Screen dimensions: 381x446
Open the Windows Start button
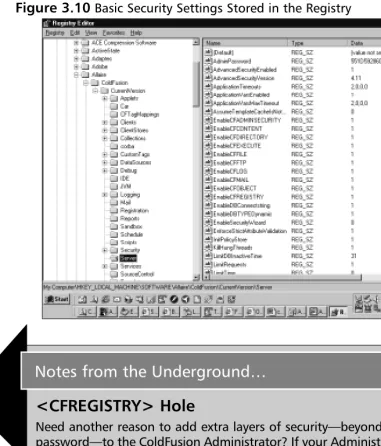(57, 299)
